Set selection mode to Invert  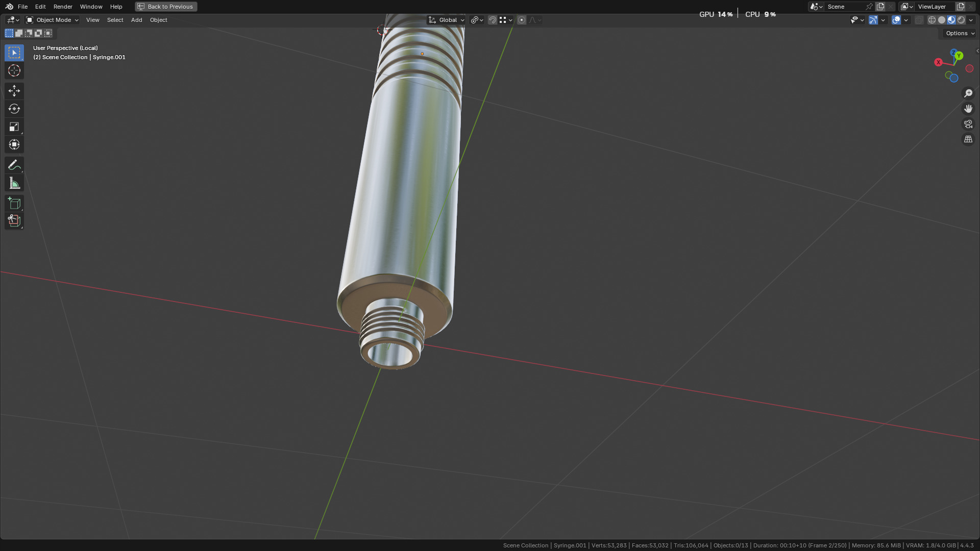coord(38,33)
